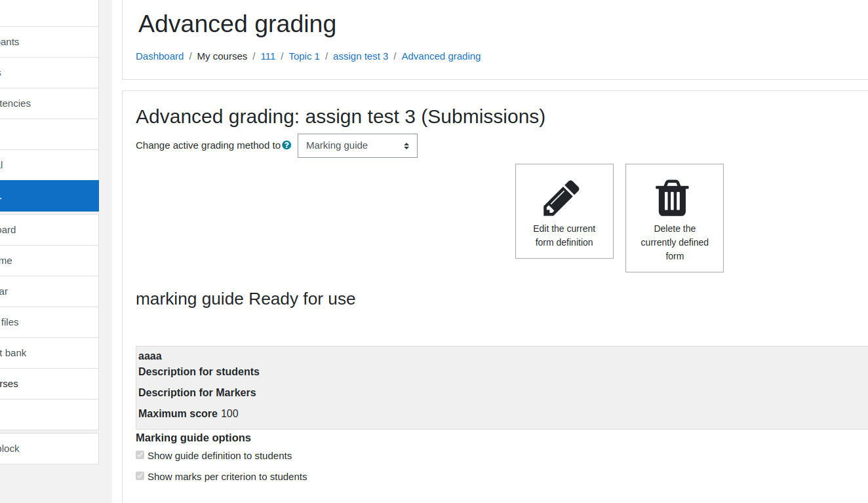Click the Add a block sidebar item
This screenshot has height=503, width=868.
(x=49, y=449)
